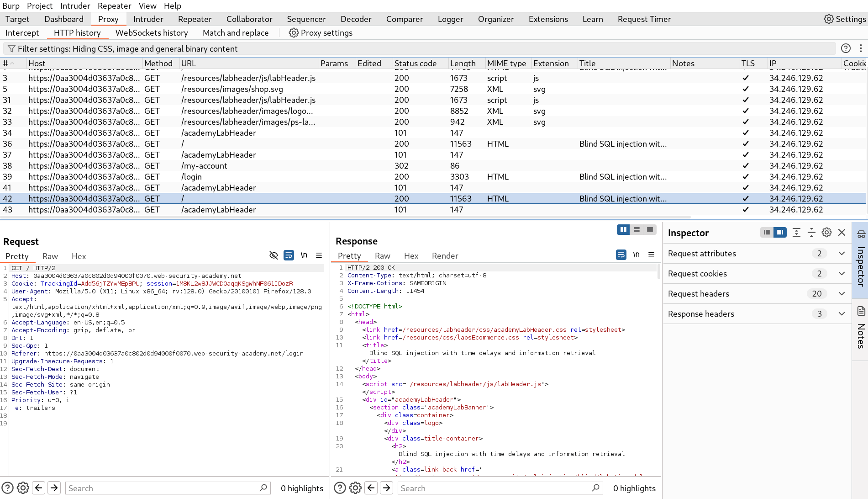Dock Inspector to the left layout icon
The image size is (868, 499).
[x=767, y=233]
